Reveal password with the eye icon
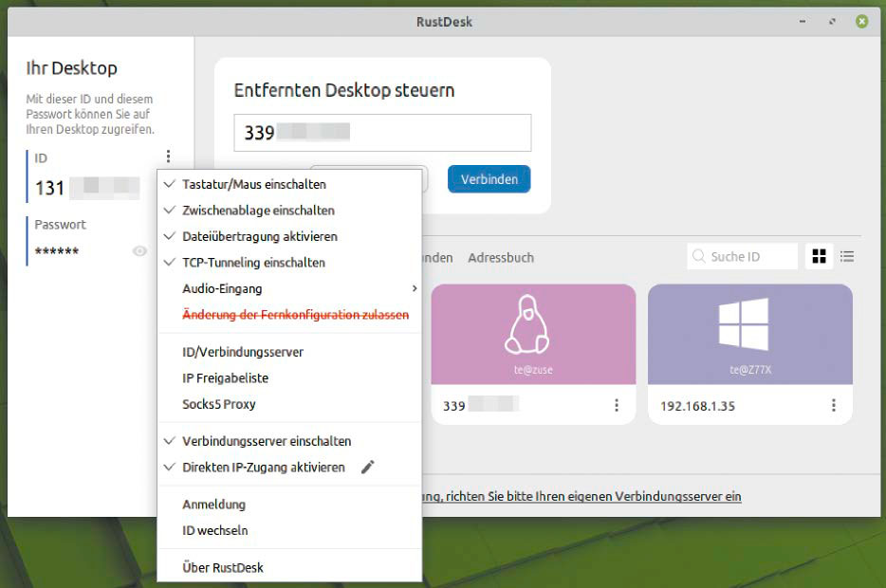Viewport: 886px width, 588px height. click(x=139, y=250)
